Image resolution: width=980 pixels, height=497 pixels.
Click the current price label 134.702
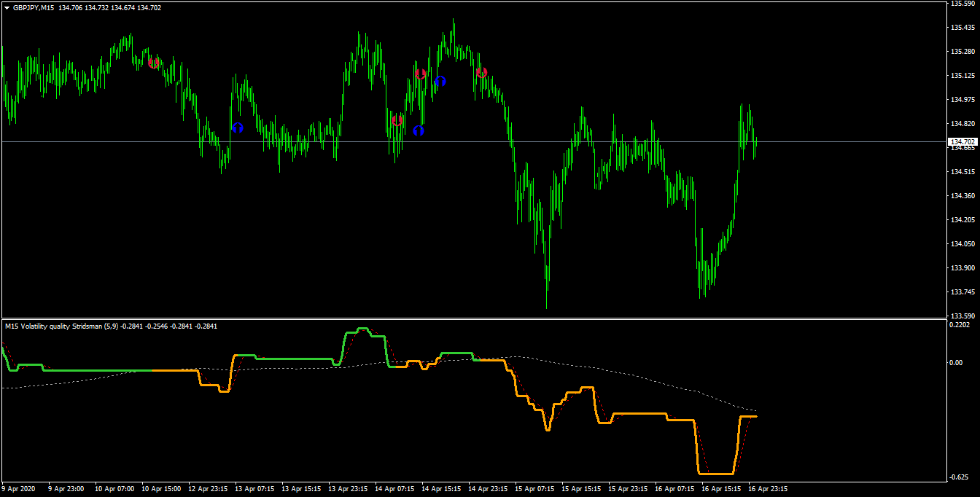[962, 141]
